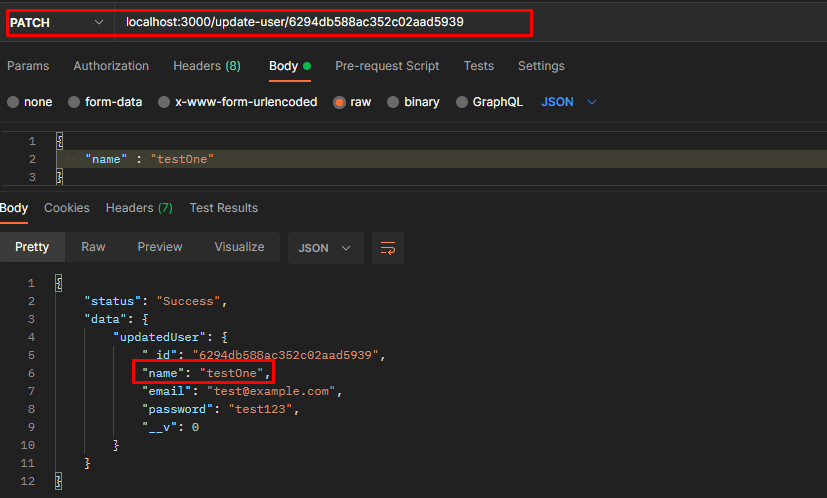Open the Authorization tab
Image resolution: width=827 pixels, height=498 pixels.
click(x=111, y=66)
